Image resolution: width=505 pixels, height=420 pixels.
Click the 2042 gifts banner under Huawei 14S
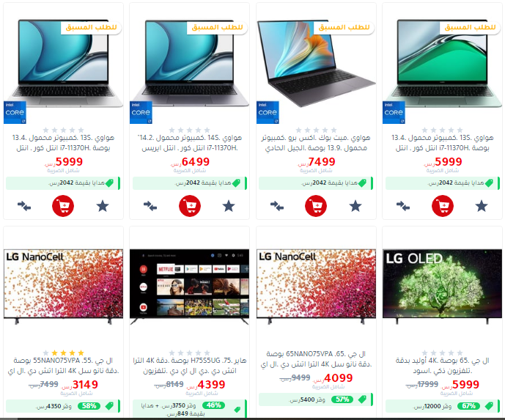tap(190, 183)
